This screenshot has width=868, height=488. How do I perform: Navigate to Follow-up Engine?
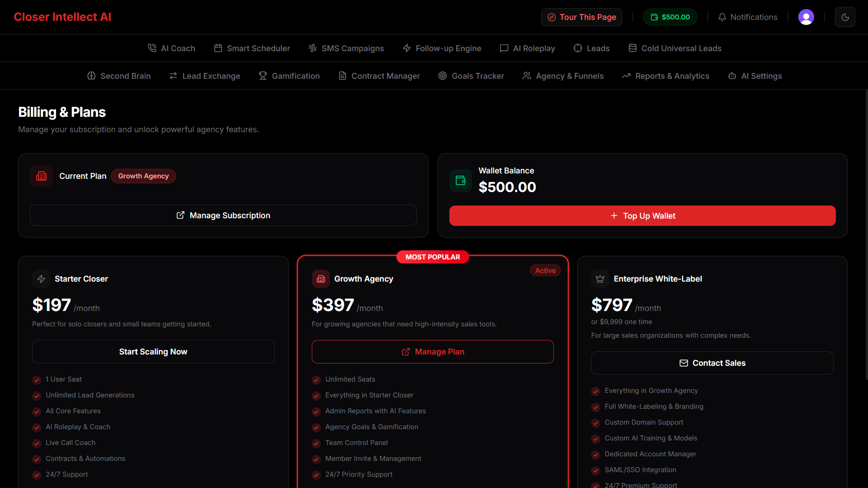(x=442, y=48)
